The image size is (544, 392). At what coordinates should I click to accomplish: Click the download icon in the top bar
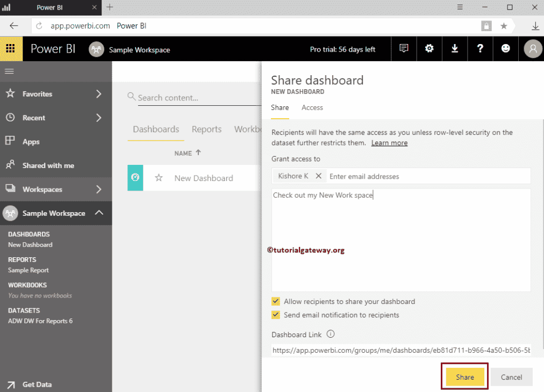click(x=455, y=48)
